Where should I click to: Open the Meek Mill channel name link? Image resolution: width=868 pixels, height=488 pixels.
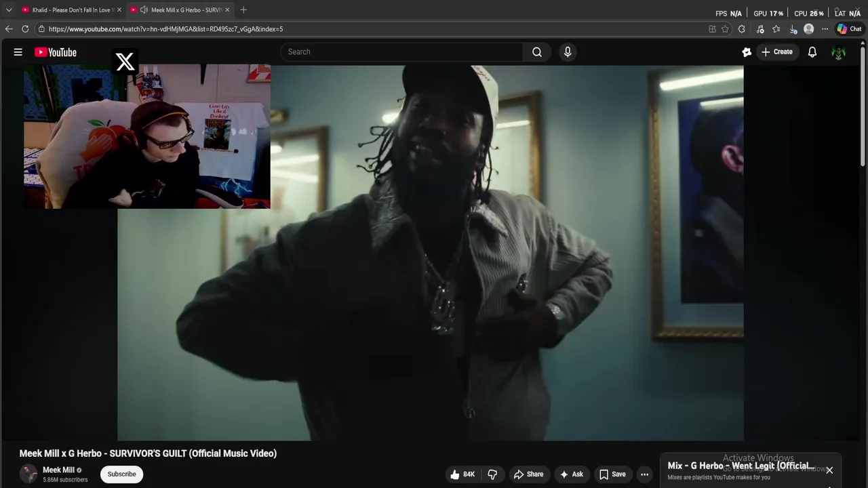(58, 470)
